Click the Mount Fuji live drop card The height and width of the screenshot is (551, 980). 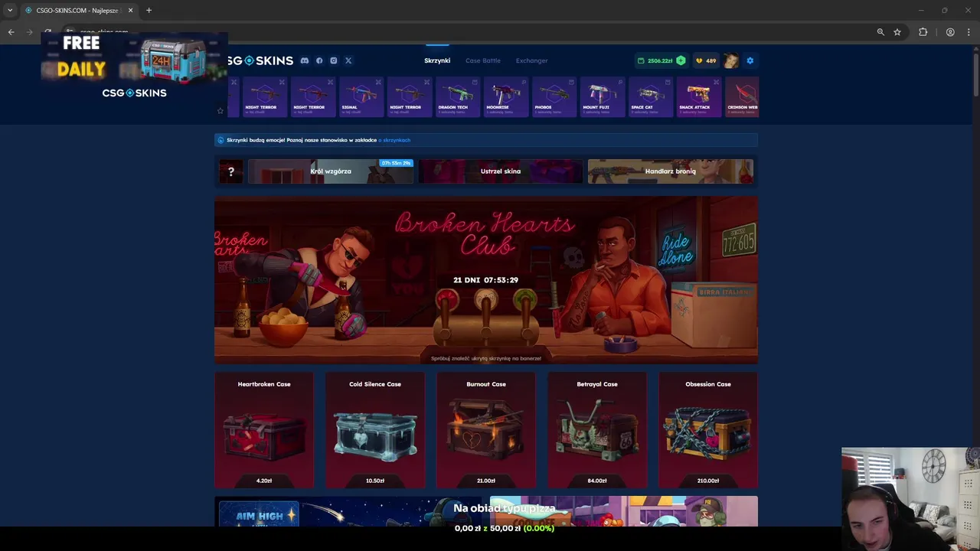603,97
